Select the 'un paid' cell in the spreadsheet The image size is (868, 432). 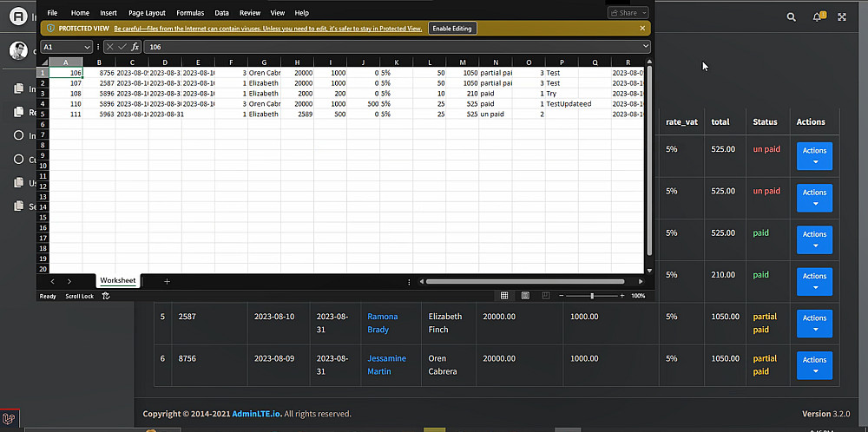click(496, 114)
